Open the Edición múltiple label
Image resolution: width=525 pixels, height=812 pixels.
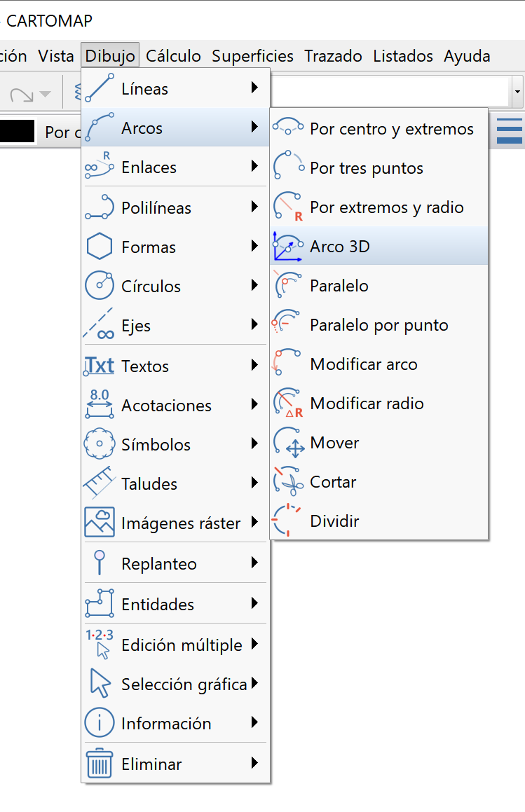(x=182, y=645)
